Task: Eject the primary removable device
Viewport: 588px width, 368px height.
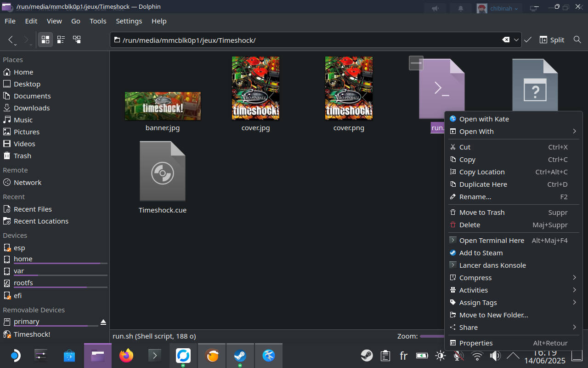Action: click(x=103, y=322)
